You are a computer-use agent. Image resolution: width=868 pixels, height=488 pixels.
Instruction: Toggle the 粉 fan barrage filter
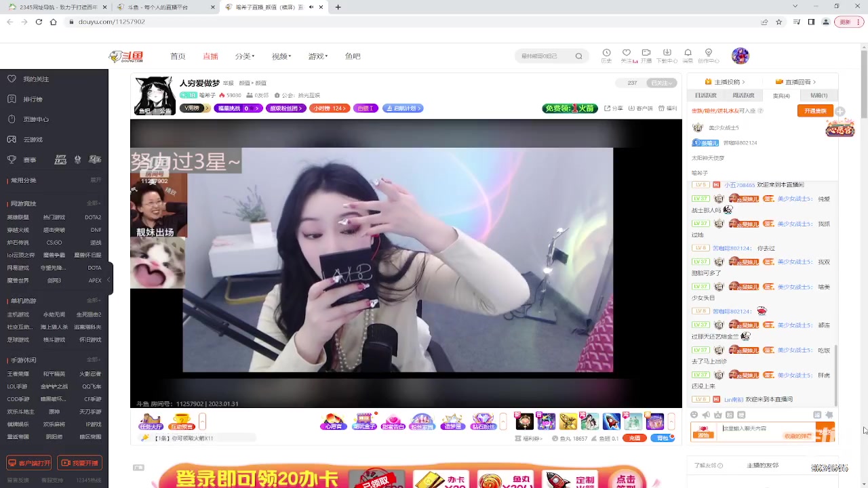729,415
